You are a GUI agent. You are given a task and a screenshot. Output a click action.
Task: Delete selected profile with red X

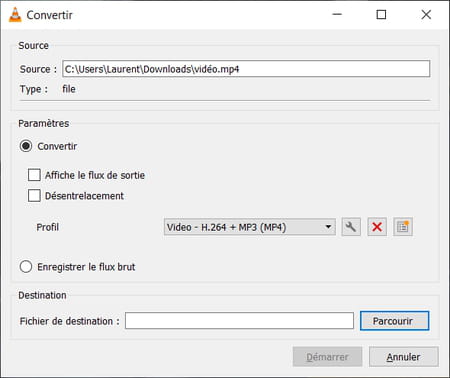(377, 227)
